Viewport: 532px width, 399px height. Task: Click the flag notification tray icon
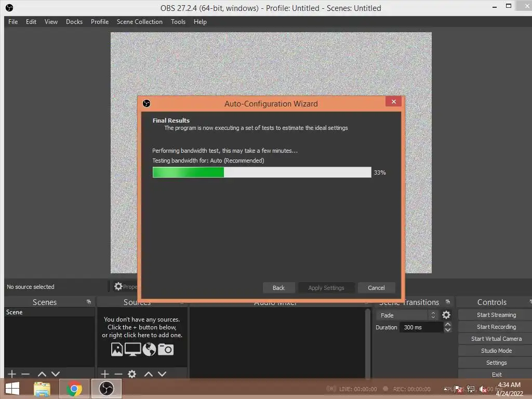point(458,389)
